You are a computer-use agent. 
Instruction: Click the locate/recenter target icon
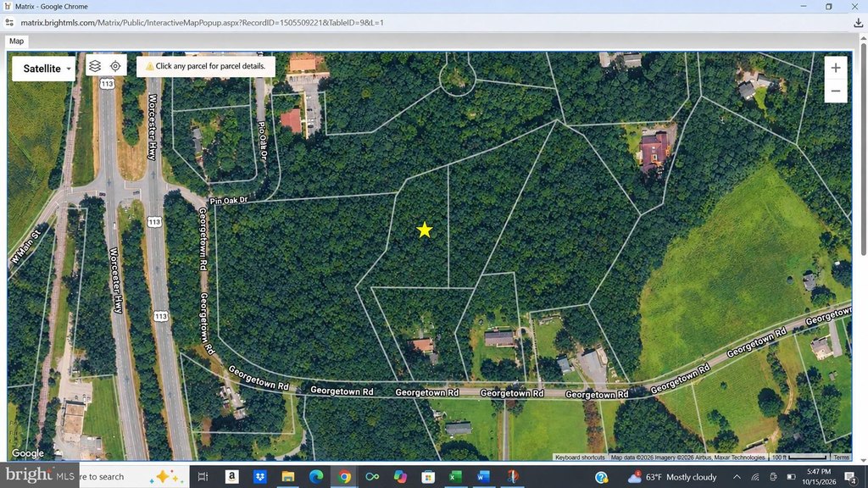click(115, 66)
